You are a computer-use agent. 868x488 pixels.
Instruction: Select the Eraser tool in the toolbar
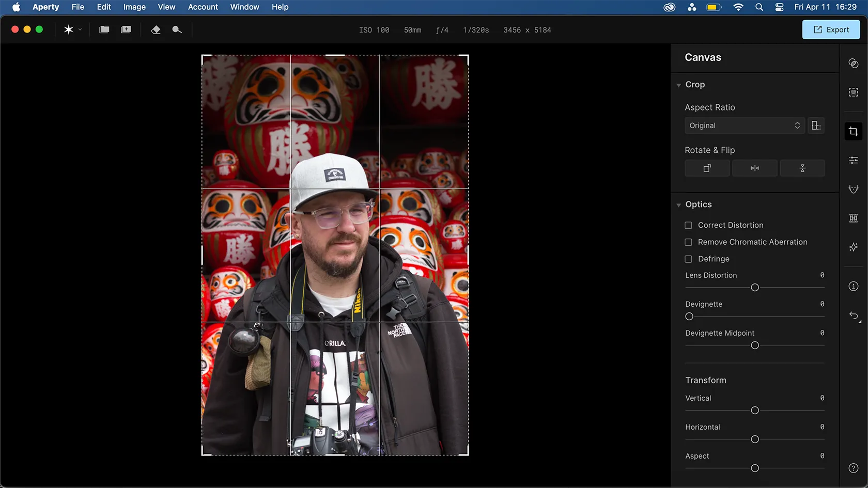pyautogui.click(x=156, y=29)
